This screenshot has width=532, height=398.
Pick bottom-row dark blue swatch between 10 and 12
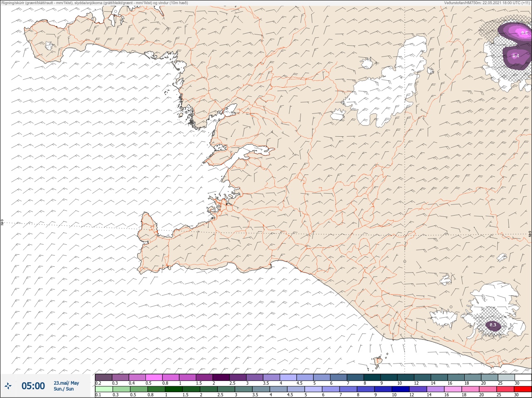pos(401,389)
